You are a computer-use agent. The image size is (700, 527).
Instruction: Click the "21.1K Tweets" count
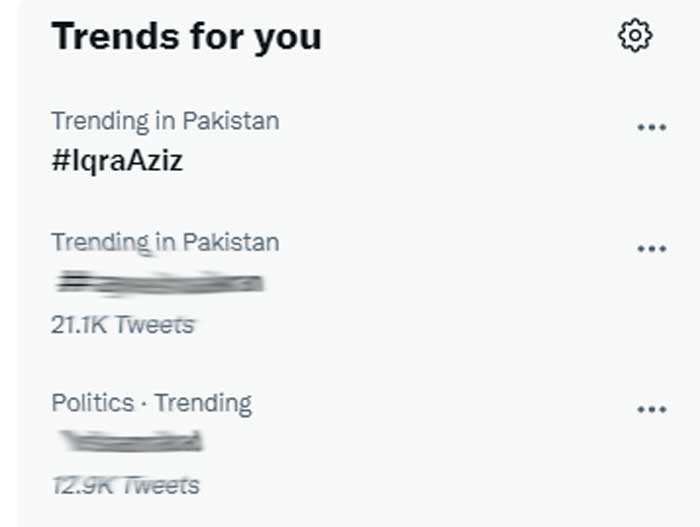[122, 324]
